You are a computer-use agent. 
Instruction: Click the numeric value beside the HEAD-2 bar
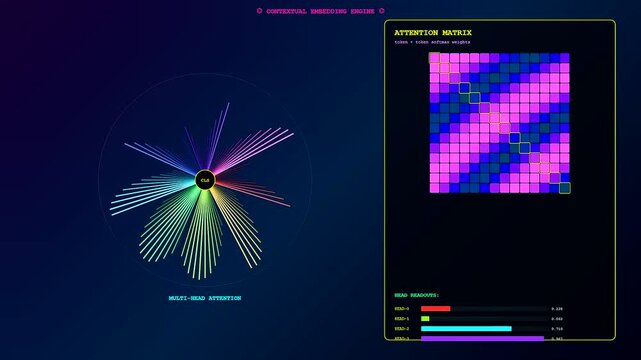(x=557, y=329)
